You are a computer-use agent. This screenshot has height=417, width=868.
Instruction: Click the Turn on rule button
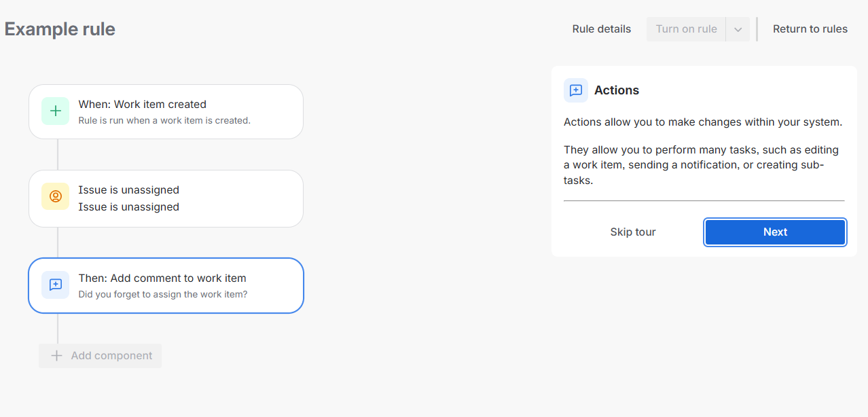(x=686, y=29)
